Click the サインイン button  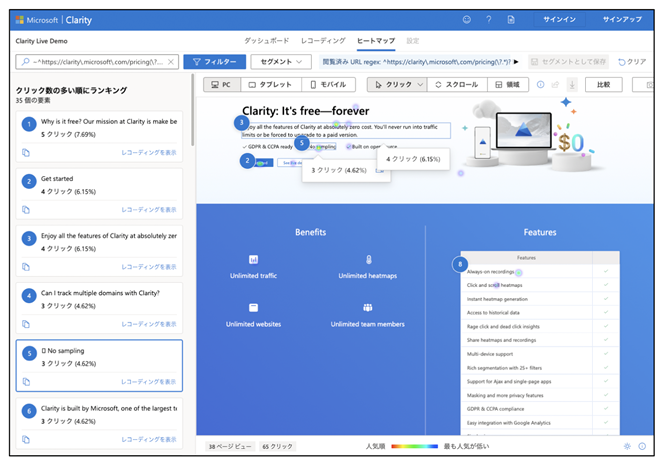(x=559, y=20)
